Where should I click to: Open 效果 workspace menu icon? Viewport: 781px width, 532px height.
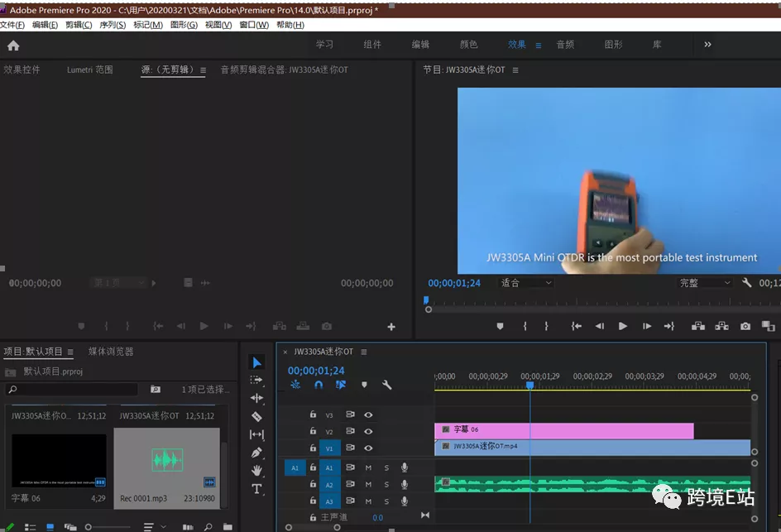[539, 46]
